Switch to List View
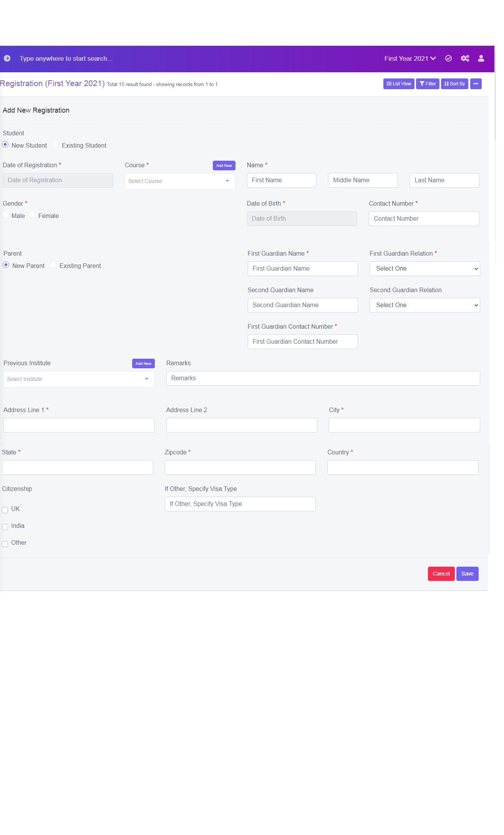The height and width of the screenshot is (835, 504). pyautogui.click(x=399, y=84)
